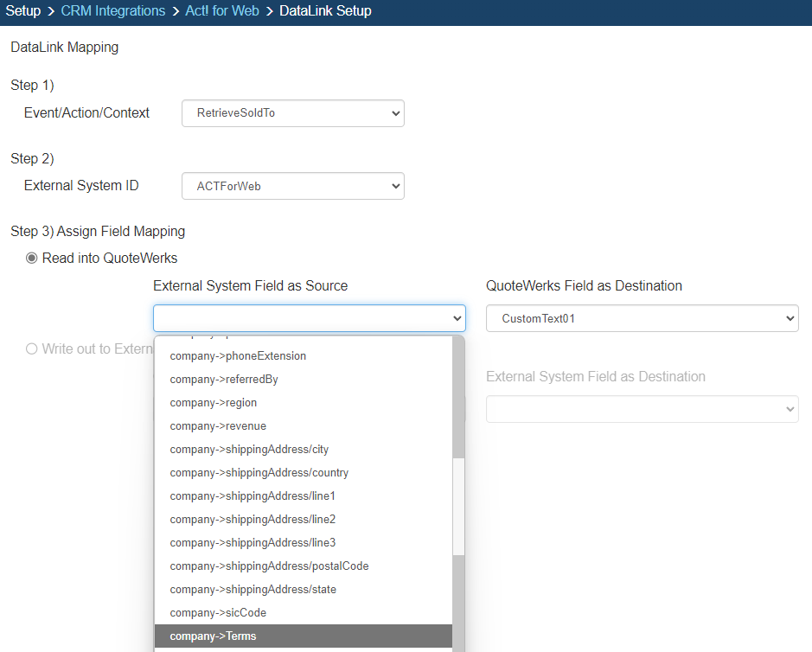Choose company->shippingAddress/country option
Viewport: 812px width, 652px height.
259,473
